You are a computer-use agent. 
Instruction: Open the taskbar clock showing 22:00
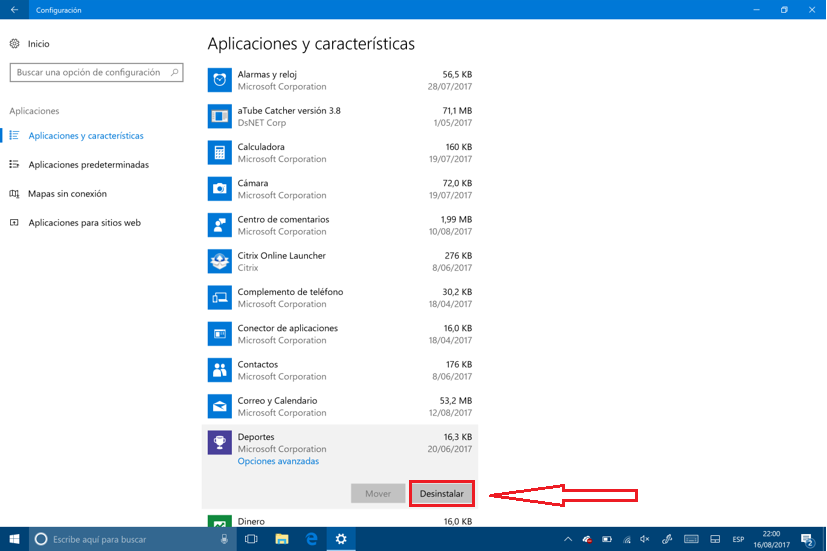click(771, 539)
